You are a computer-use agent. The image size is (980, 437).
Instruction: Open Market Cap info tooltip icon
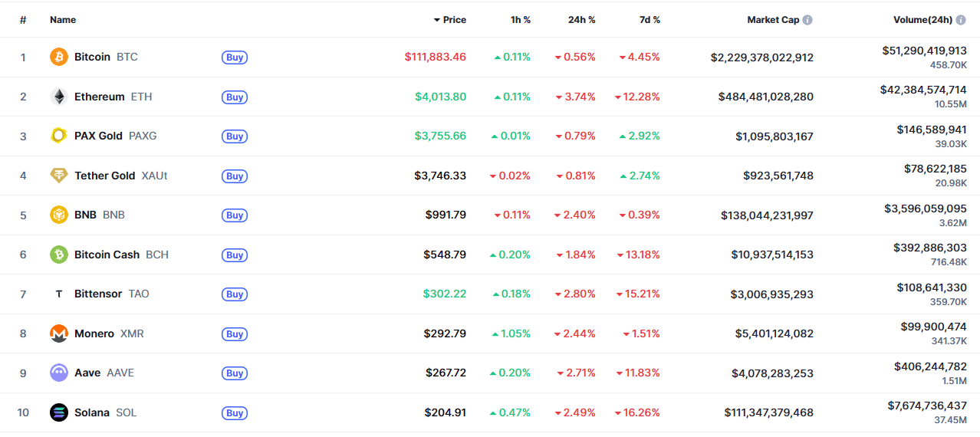(x=807, y=20)
